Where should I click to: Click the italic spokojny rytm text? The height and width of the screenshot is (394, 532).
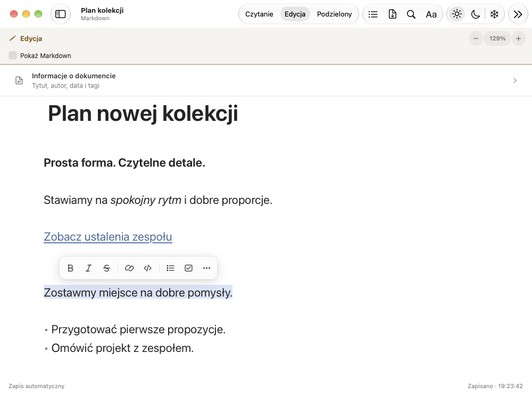(x=146, y=200)
